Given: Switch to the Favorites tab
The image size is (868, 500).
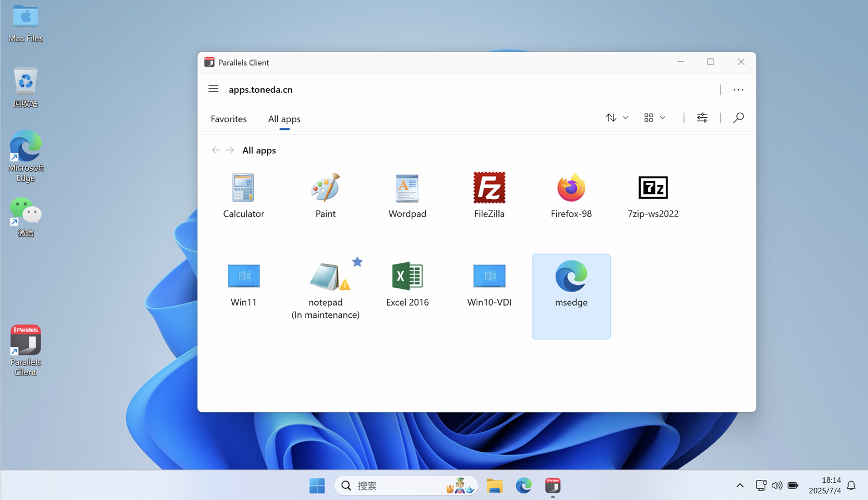Looking at the screenshot, I should [228, 119].
